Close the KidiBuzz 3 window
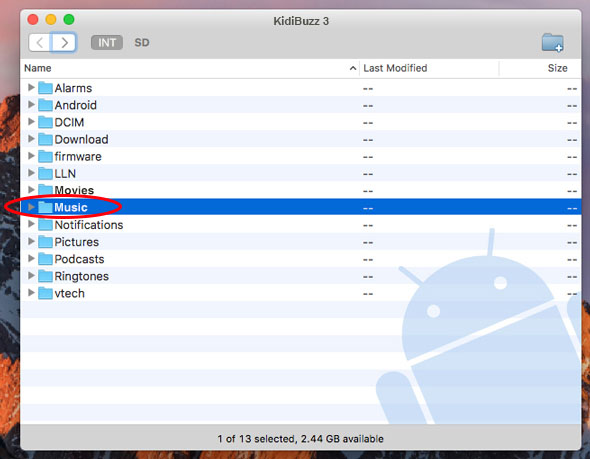Viewport: 590px width, 459px height. point(33,19)
